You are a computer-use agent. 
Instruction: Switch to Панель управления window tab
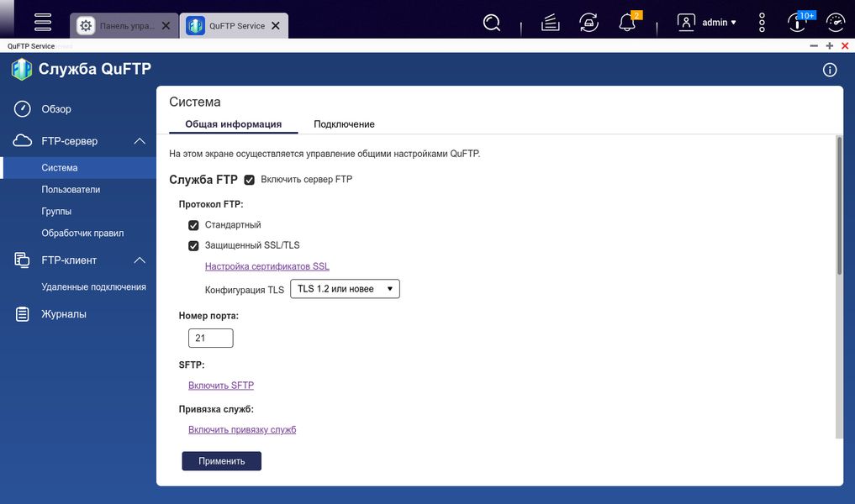[124, 25]
